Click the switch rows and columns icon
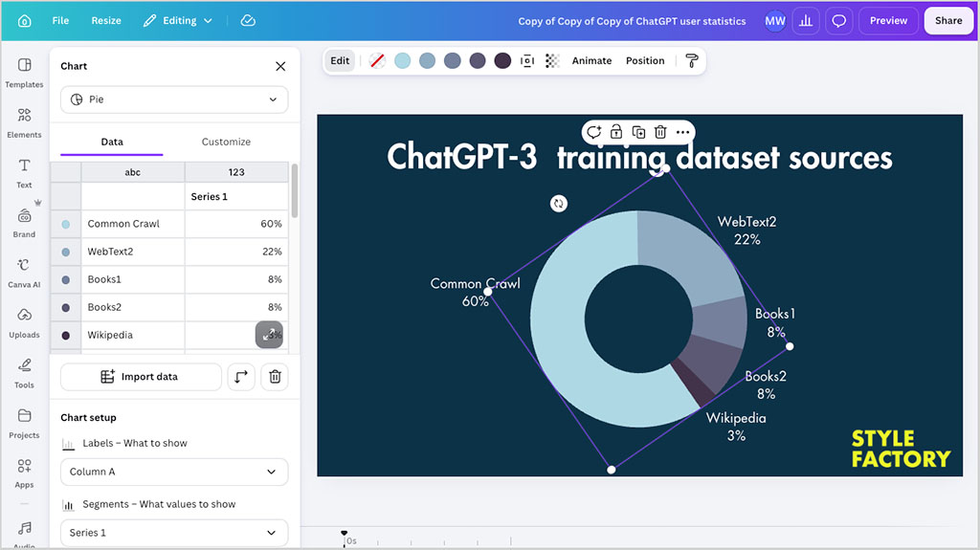The height and width of the screenshot is (550, 980). 241,377
